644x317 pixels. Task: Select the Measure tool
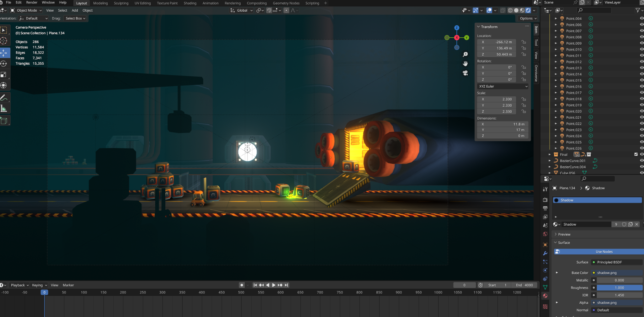(4, 109)
